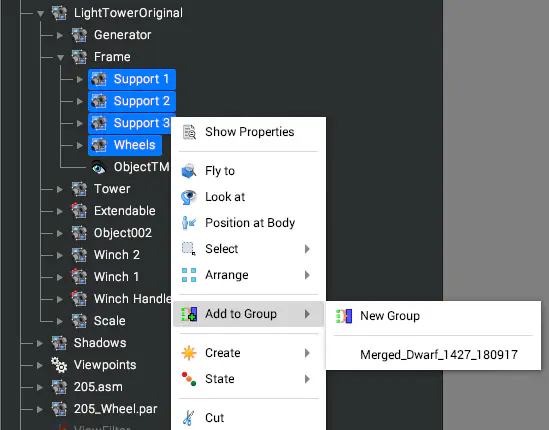
Task: Click the Viewpoints gears icon
Action: 59,365
